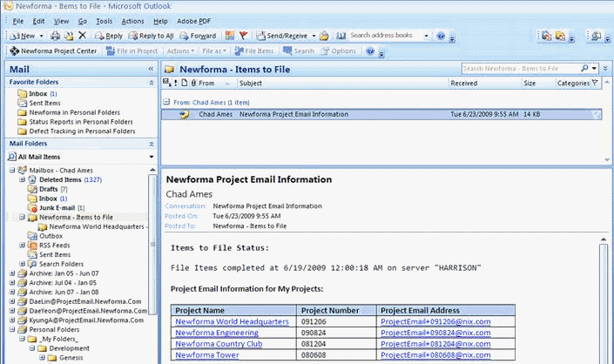Delete the selected item with X icon

click(x=82, y=36)
